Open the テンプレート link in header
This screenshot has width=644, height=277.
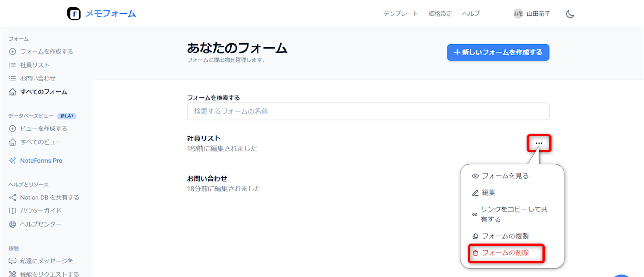[x=401, y=14]
